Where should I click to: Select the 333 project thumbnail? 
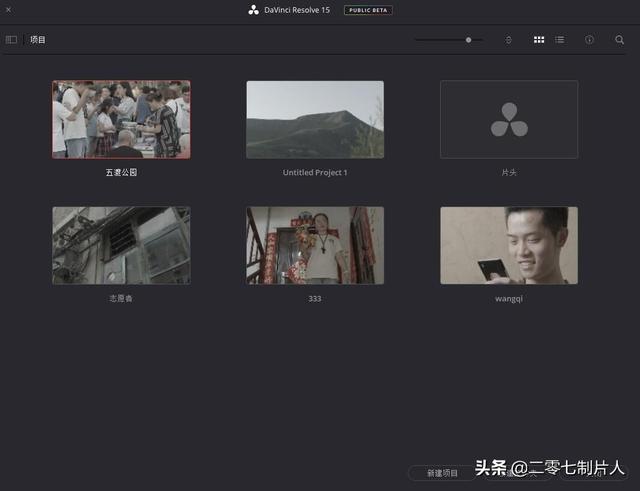pos(315,245)
